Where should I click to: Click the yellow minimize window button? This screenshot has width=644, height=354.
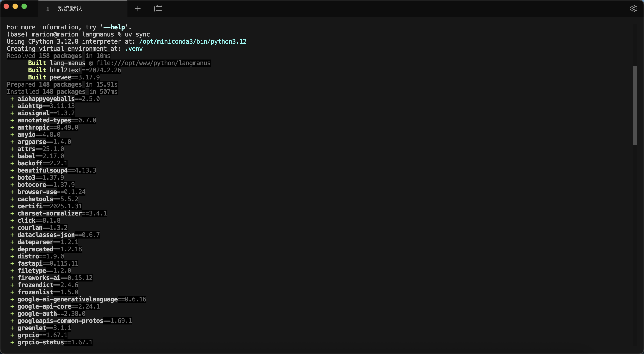[15, 6]
